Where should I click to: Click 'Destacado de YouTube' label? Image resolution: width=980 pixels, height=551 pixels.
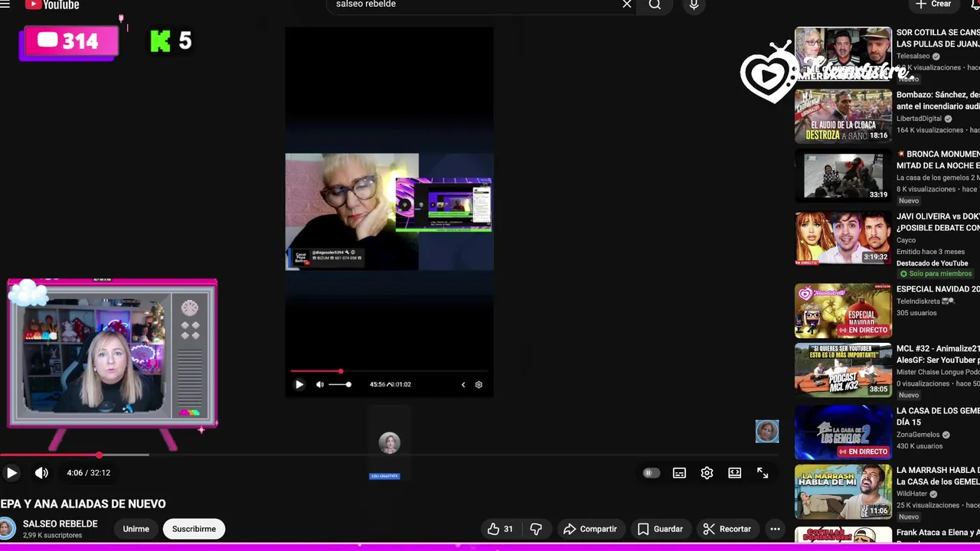click(932, 263)
